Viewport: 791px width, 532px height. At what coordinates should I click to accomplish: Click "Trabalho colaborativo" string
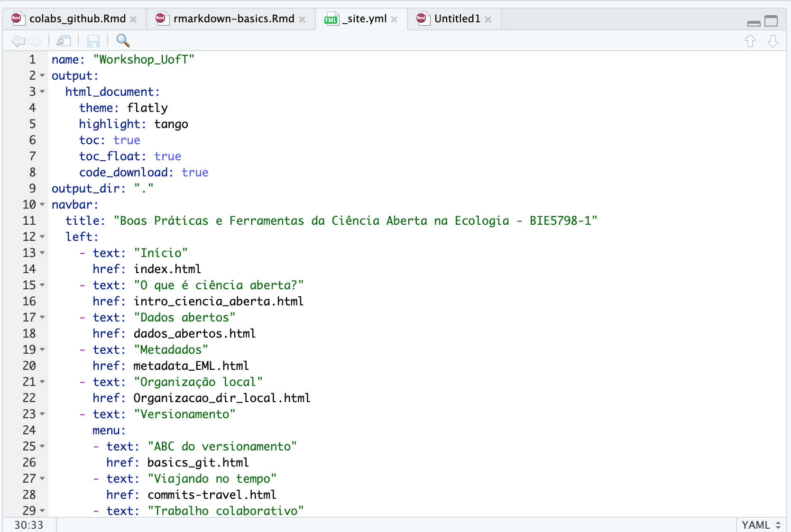pyautogui.click(x=226, y=511)
